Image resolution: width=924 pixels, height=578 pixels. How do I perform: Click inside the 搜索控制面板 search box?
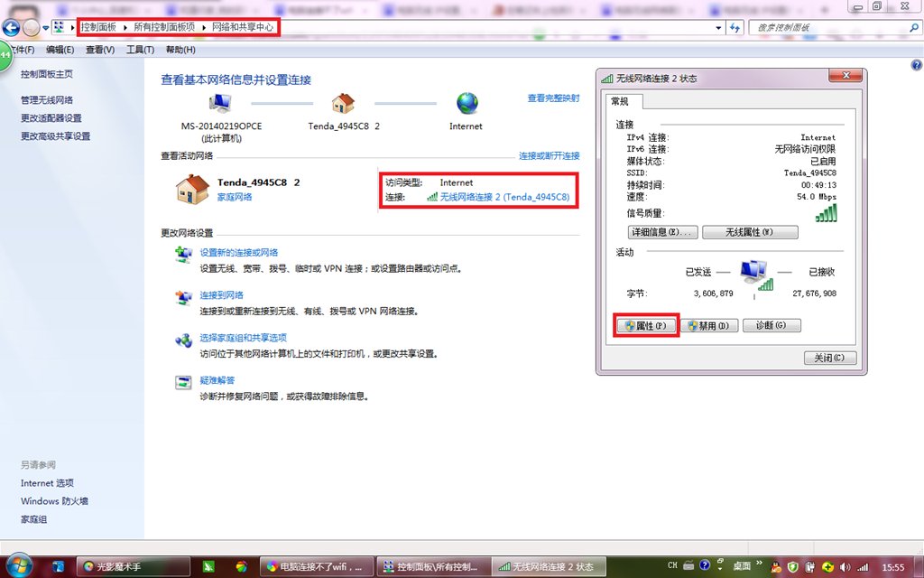[x=830, y=27]
